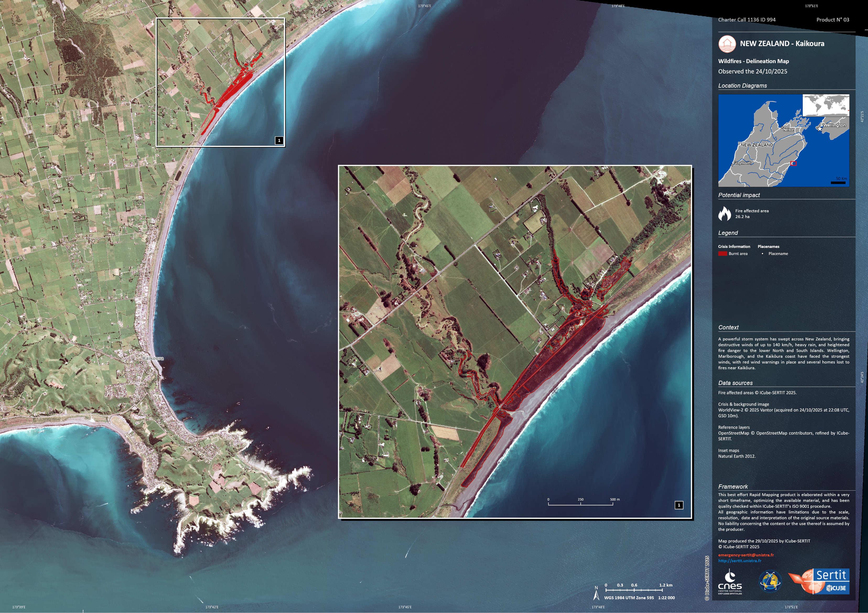The image size is (868, 613).
Task: Click the world overview mini map thumbnail
Action: (x=826, y=105)
